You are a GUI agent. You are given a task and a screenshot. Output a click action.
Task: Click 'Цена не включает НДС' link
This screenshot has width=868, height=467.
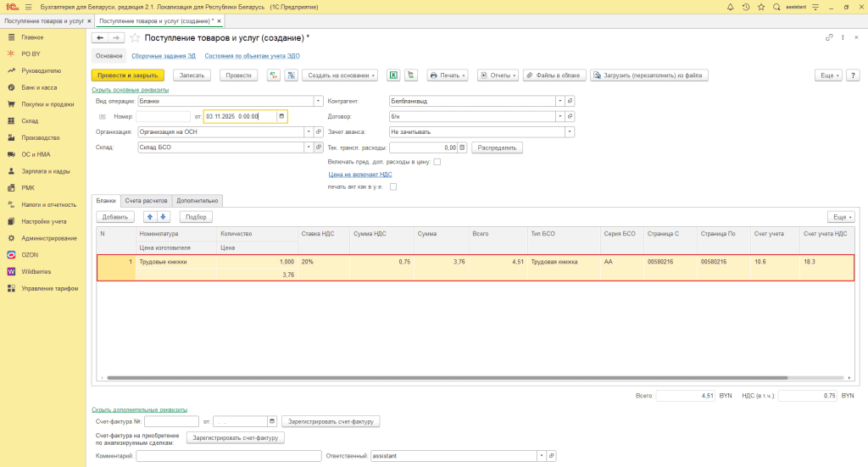359,175
